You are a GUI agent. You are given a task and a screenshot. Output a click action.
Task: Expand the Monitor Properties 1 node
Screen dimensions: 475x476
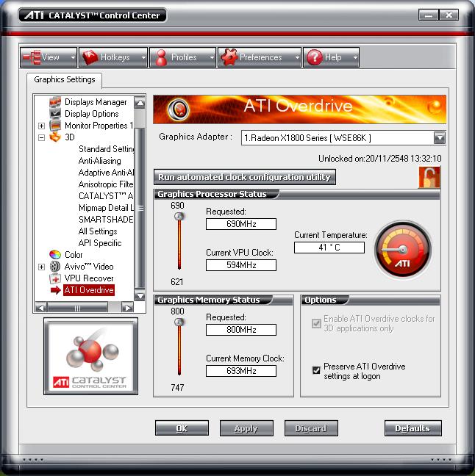tap(42, 126)
